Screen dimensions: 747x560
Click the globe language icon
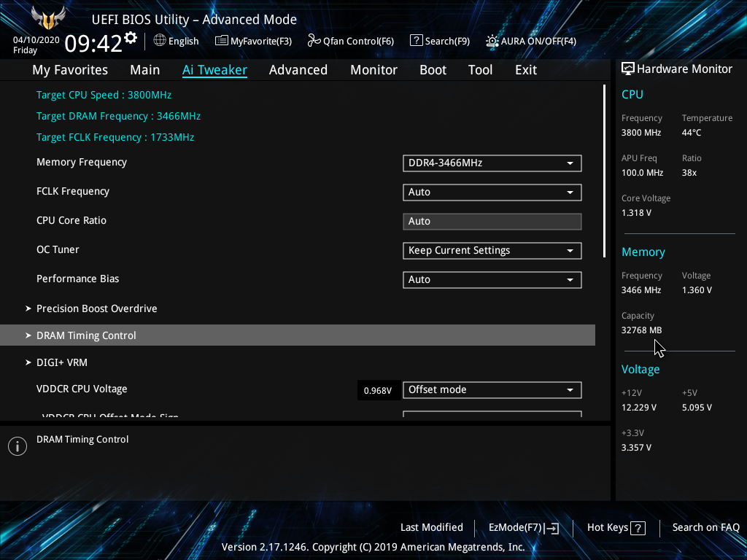160,41
